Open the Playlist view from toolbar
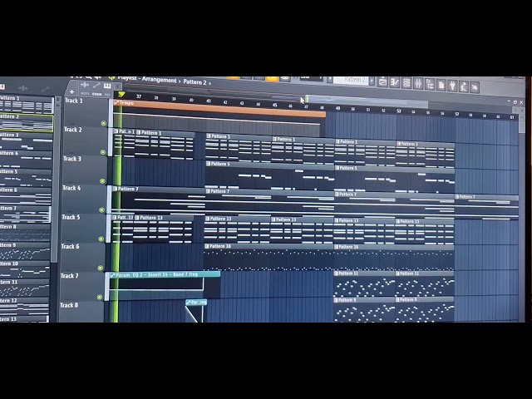Viewport: 532px width, 399px height. pyautogui.click(x=382, y=81)
